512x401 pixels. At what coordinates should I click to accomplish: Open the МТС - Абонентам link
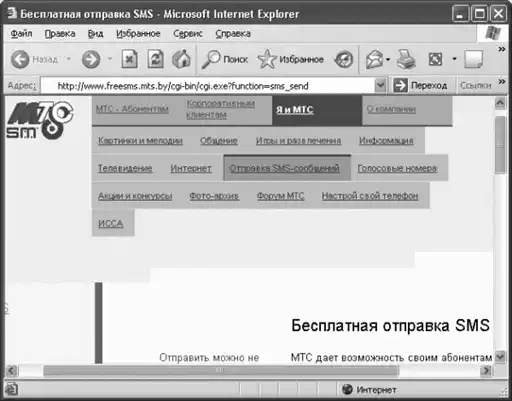(132, 109)
